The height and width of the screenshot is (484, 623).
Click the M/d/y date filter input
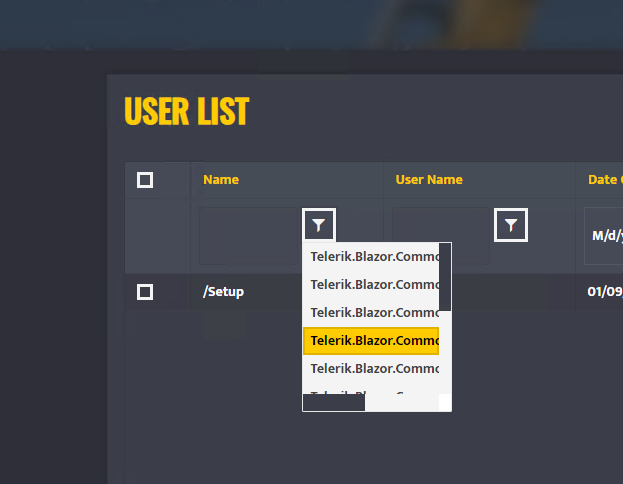tap(604, 236)
